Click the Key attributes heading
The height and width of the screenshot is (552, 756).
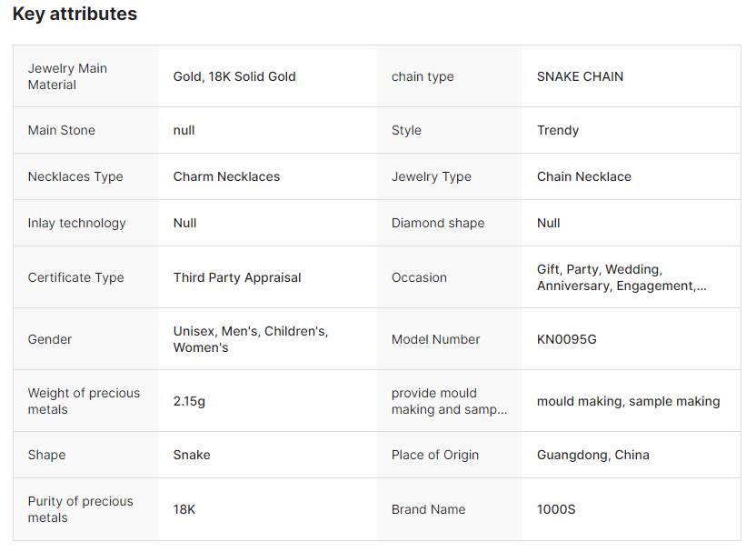[75, 15]
